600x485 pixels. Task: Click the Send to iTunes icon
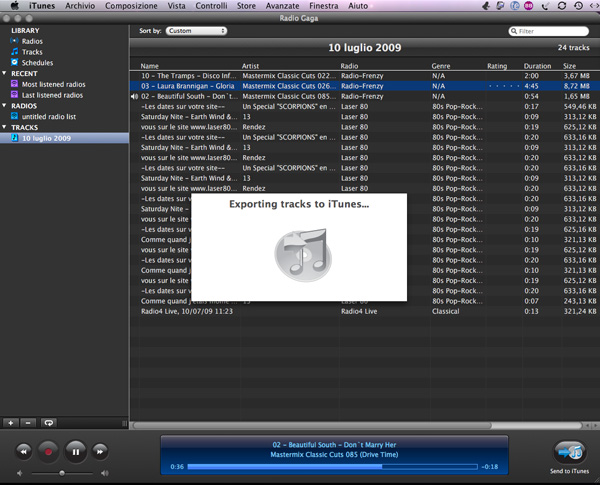click(568, 451)
